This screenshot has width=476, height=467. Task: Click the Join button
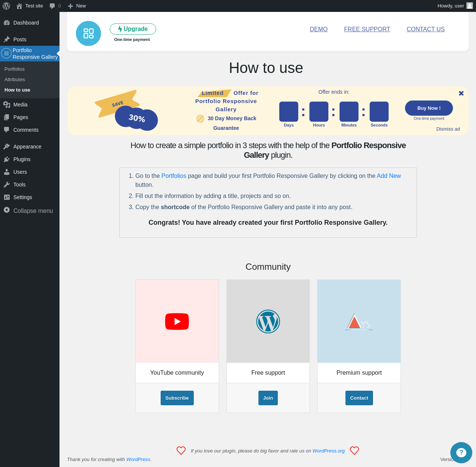click(268, 398)
